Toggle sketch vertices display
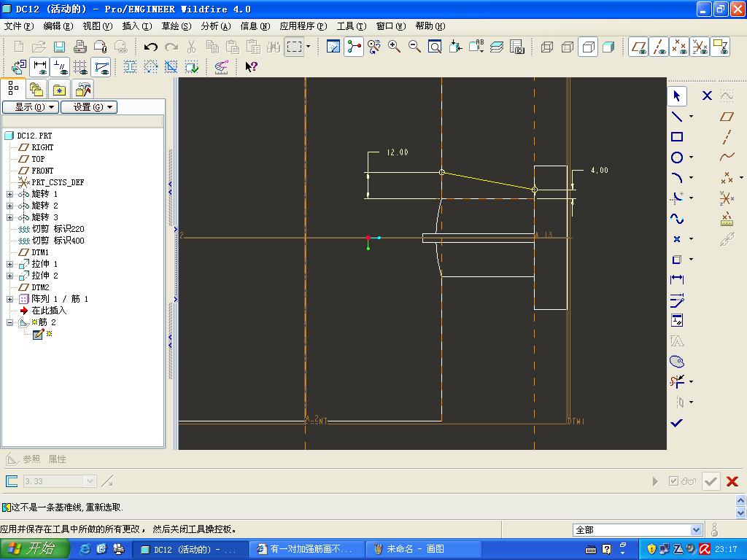This screenshot has height=560, width=747. coord(101,66)
